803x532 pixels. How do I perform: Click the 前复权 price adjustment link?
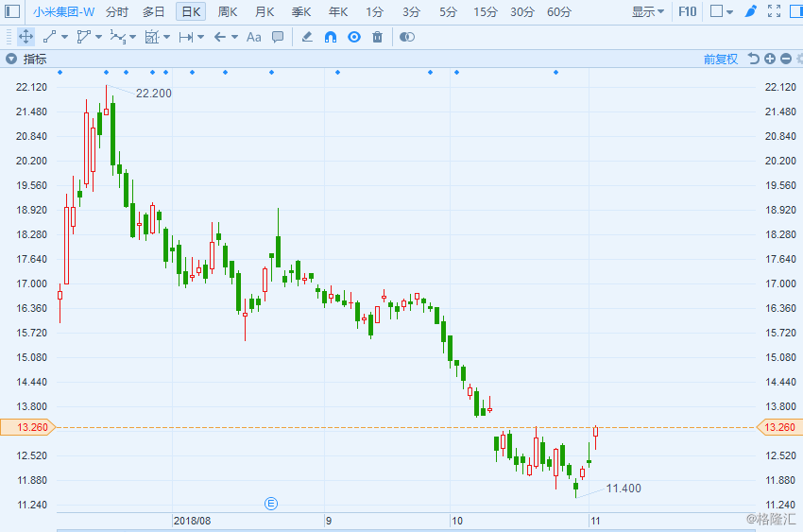[721, 59]
